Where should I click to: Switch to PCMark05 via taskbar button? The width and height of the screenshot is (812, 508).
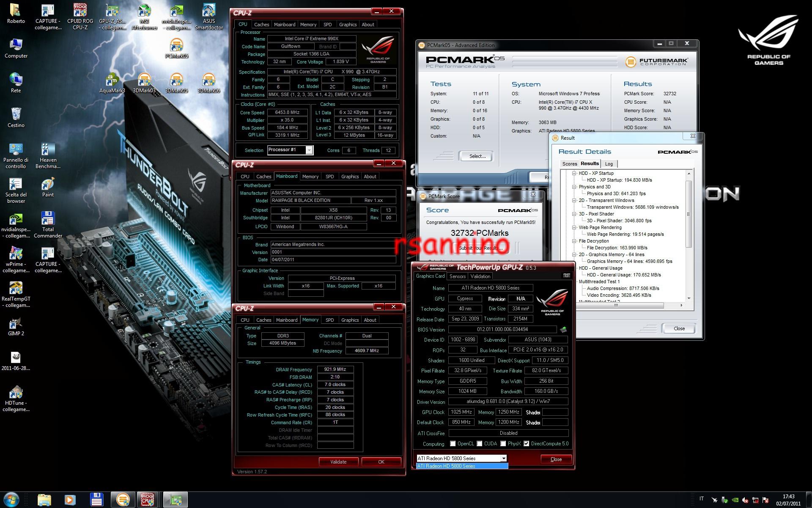click(x=123, y=500)
